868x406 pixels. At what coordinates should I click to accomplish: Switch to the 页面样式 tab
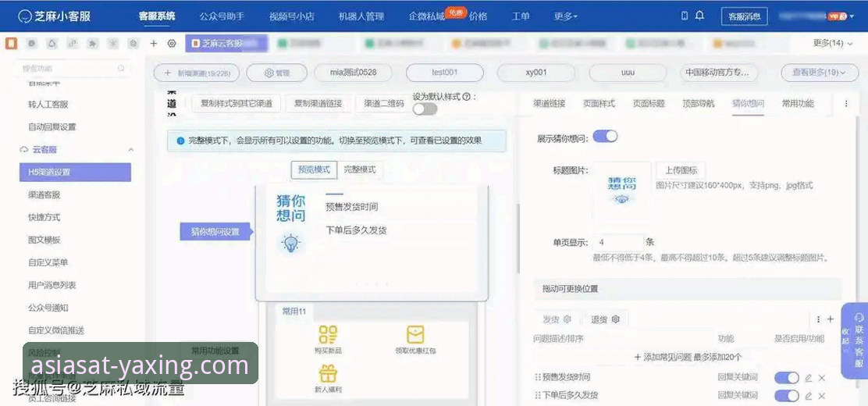[x=599, y=104]
